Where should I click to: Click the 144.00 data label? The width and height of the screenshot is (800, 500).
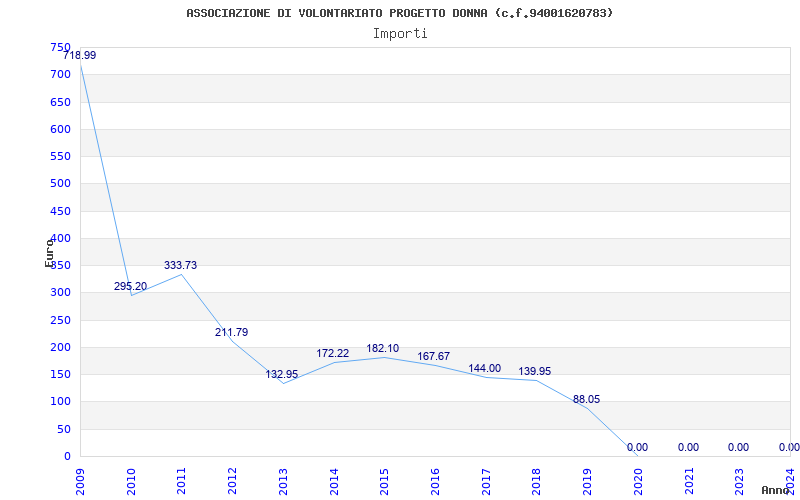pos(485,368)
